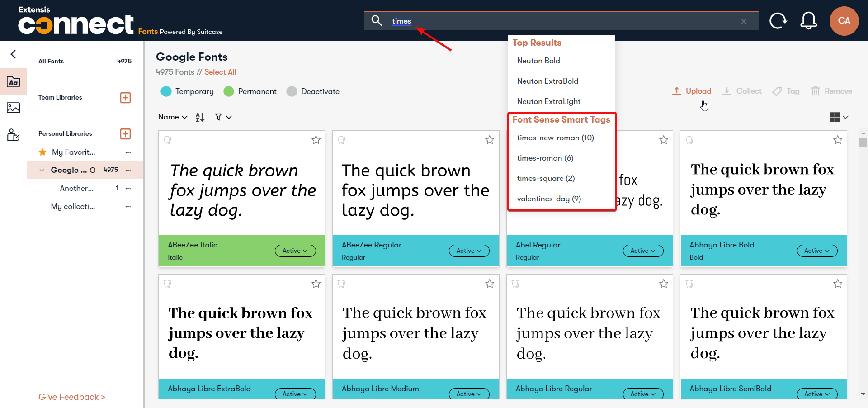
Task: Open the plugins icon in sidebar
Action: coord(14,134)
